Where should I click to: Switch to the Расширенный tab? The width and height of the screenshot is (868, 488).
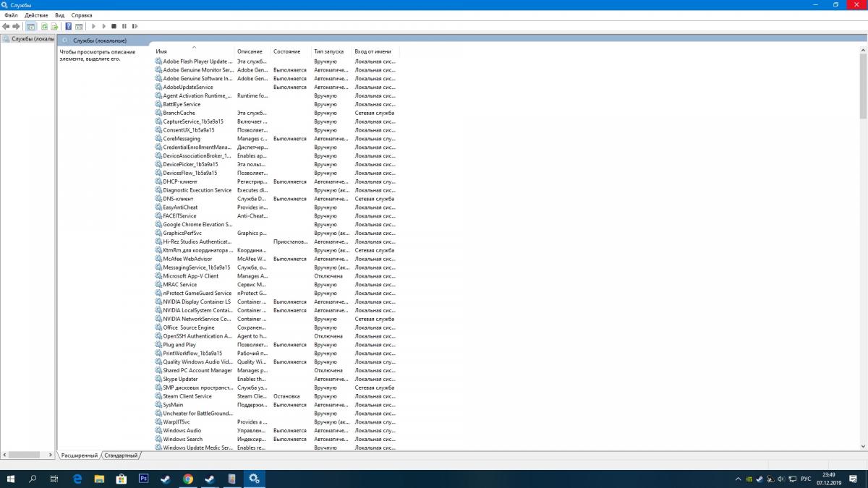tap(79, 455)
